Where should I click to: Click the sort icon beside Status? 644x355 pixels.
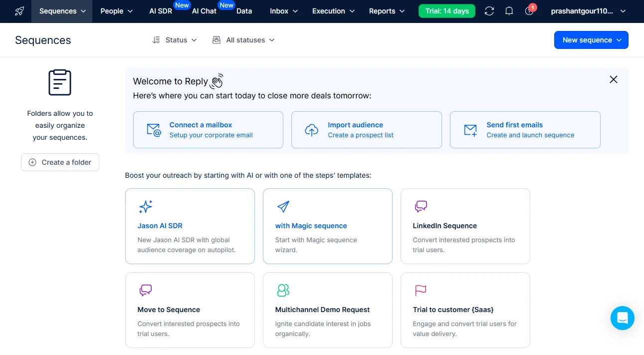coord(156,40)
